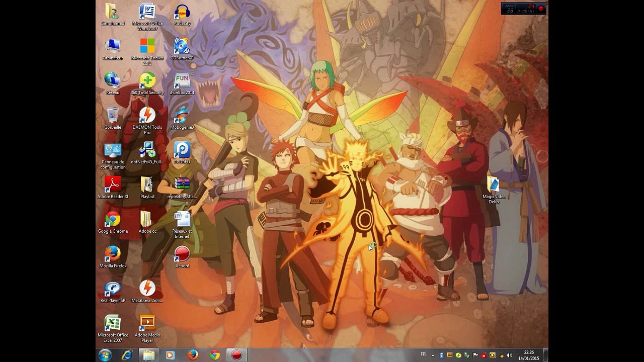Launch Microsoft Office Word 2007 shortcut
644x362 pixels.
tap(147, 17)
